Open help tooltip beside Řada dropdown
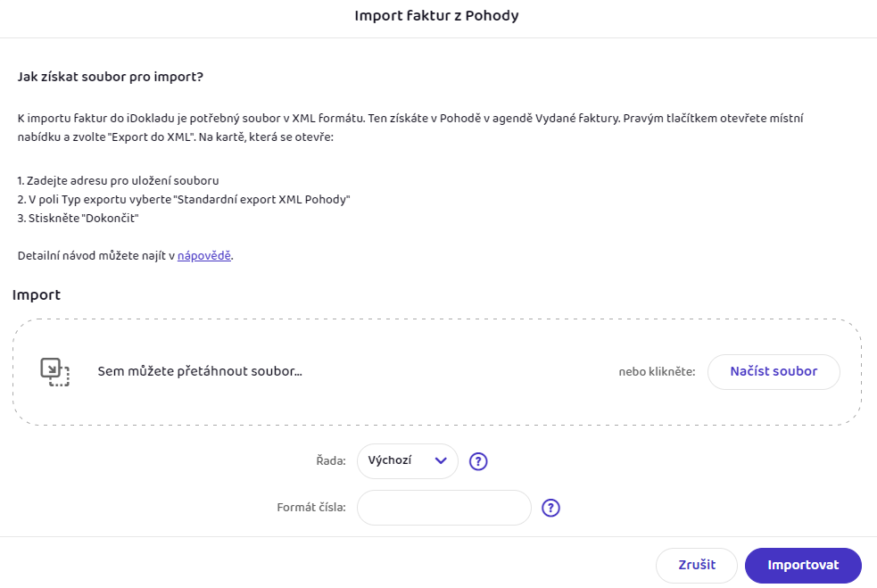Image resolution: width=877 pixels, height=588 pixels. coord(478,461)
